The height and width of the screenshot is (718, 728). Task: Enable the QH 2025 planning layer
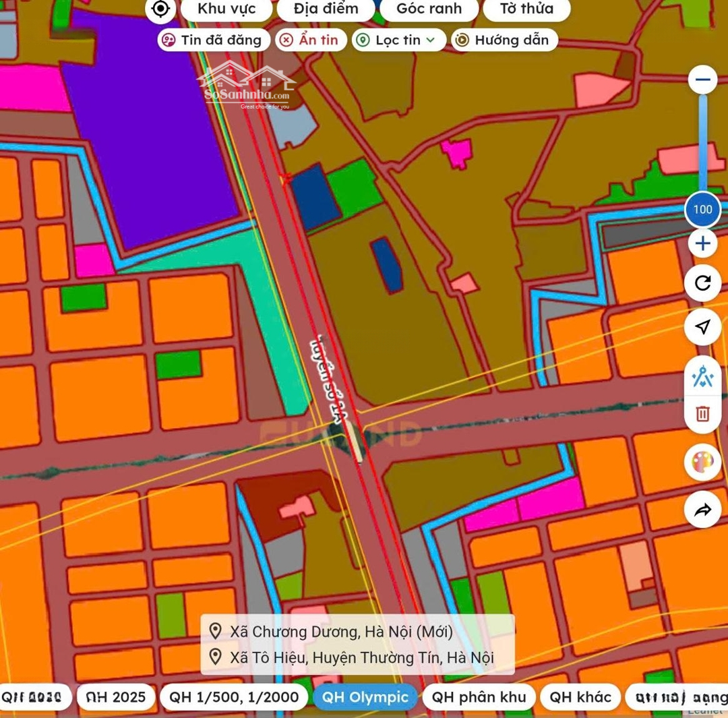(116, 697)
